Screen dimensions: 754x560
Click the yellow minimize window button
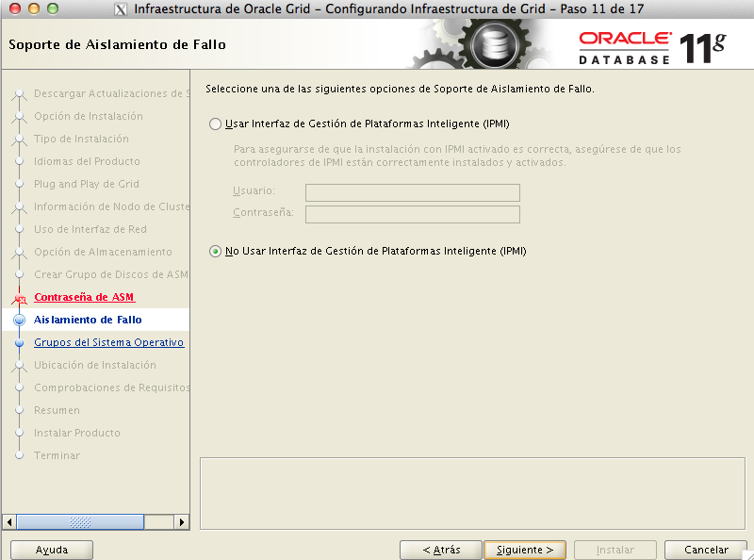(x=36, y=9)
